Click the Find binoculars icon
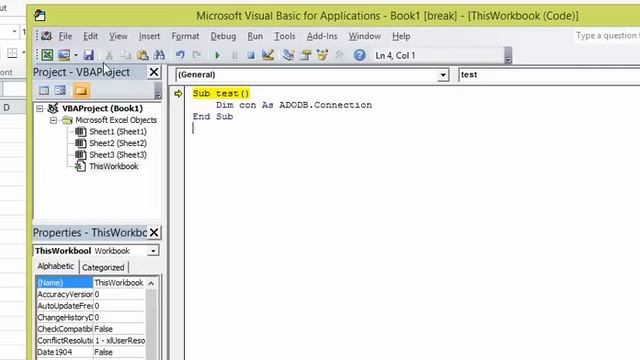The image size is (640, 360). tap(159, 55)
